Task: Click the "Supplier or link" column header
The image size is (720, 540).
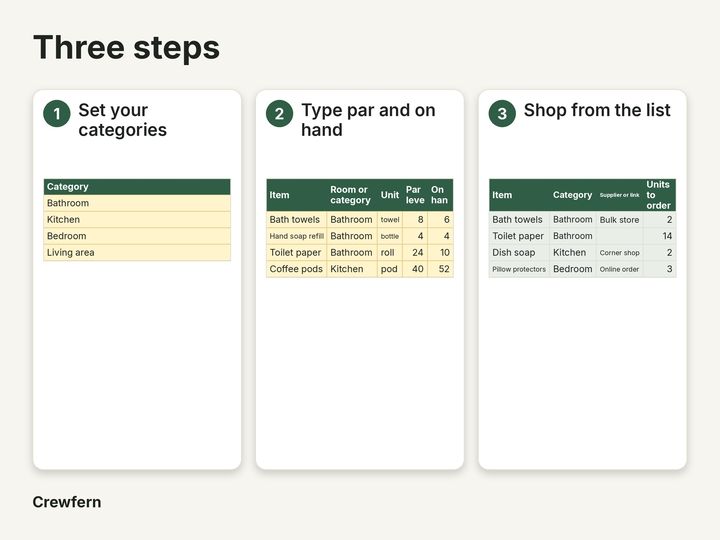Action: pos(620,195)
